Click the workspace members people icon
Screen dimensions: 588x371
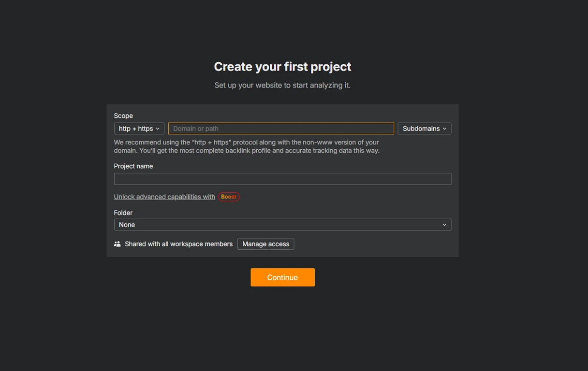(117, 244)
